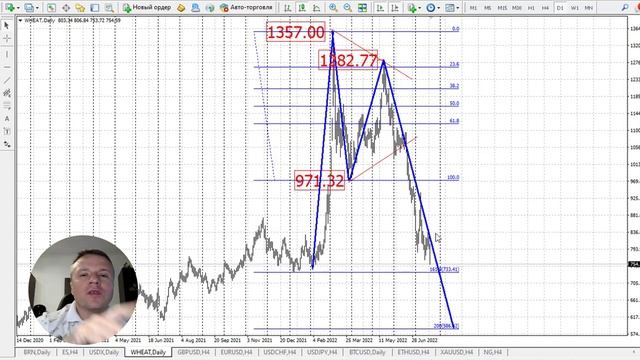Expand the periods clock dropdown arrow
The height and width of the screenshot is (360, 640).
tap(439, 8)
